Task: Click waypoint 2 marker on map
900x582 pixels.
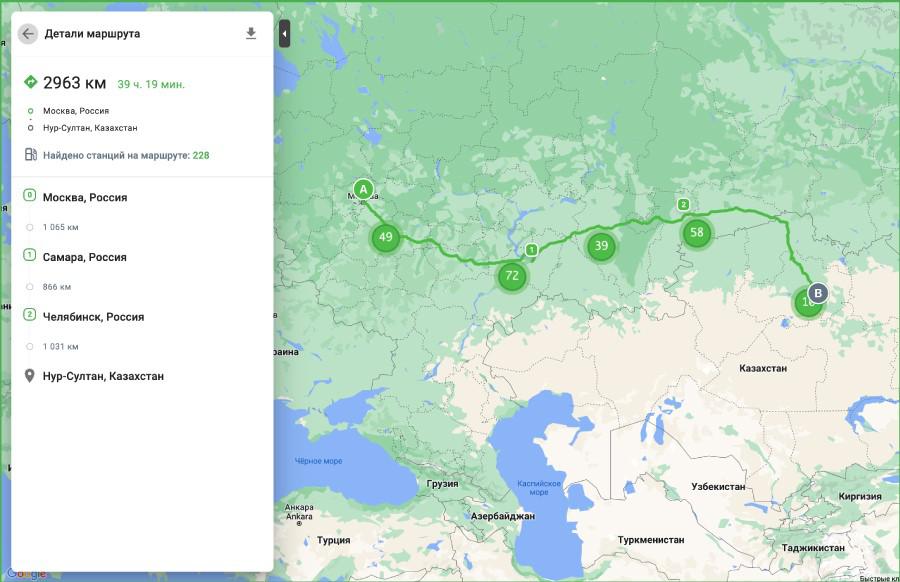Action: pos(683,204)
